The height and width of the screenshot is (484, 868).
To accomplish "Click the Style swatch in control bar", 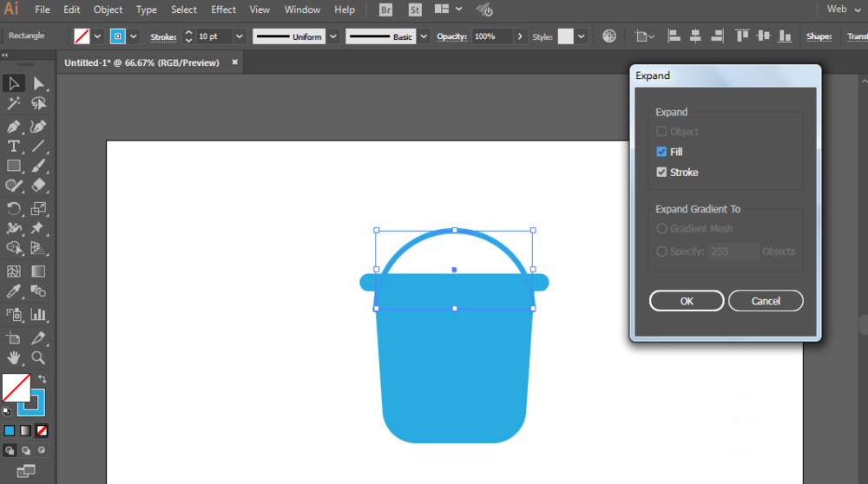I will [565, 36].
